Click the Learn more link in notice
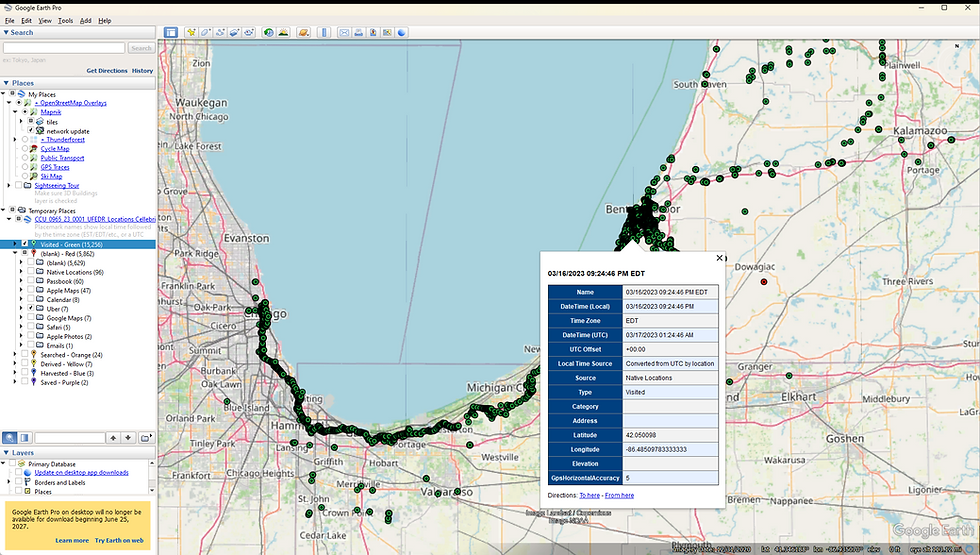This screenshot has height=555, width=980. (x=72, y=540)
